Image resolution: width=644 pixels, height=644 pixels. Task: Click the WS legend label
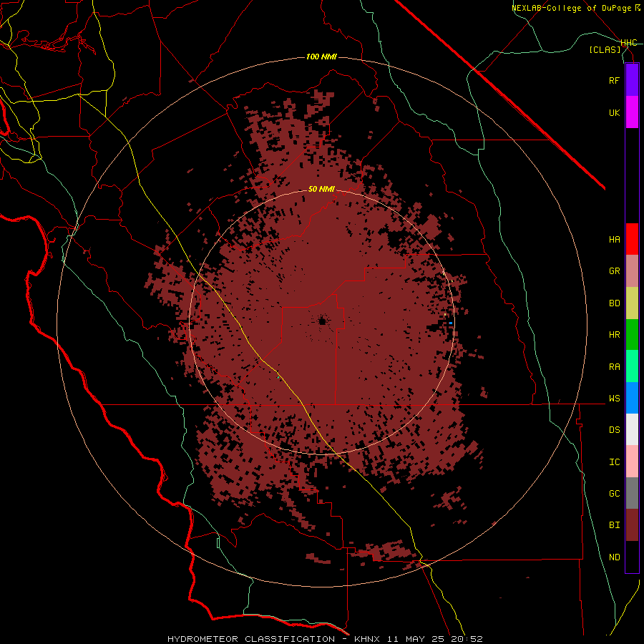614,399
